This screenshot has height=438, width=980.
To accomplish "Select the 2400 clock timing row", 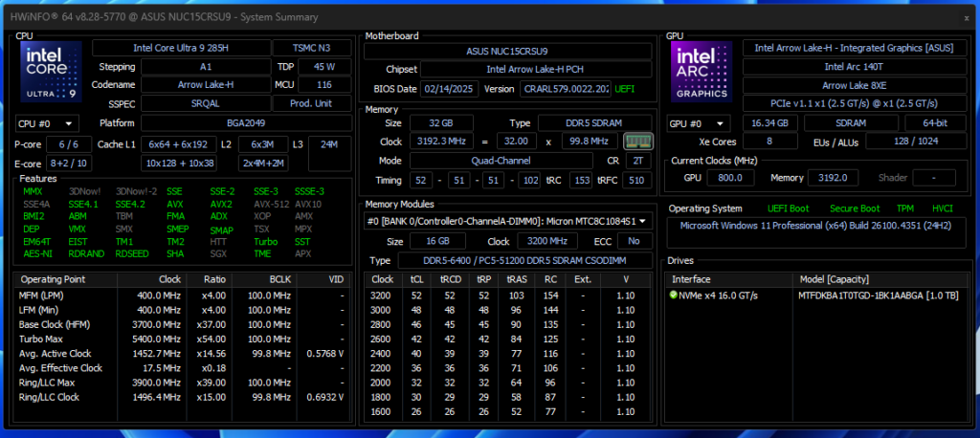I will (508, 353).
